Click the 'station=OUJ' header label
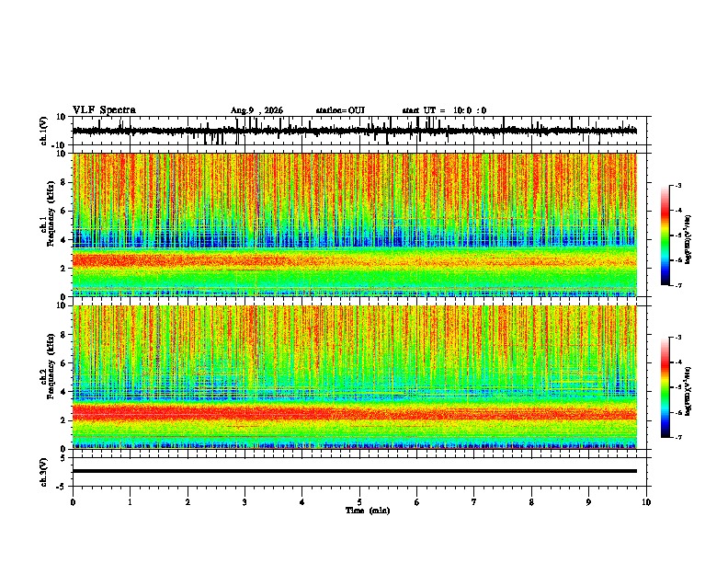 pos(340,110)
